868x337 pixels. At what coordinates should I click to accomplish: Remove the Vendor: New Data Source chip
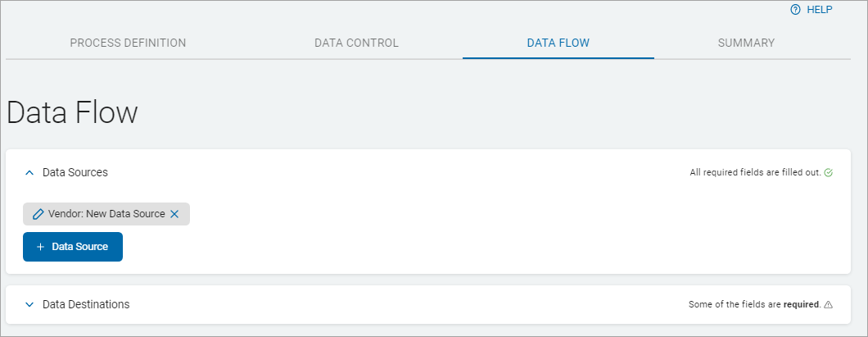click(174, 214)
